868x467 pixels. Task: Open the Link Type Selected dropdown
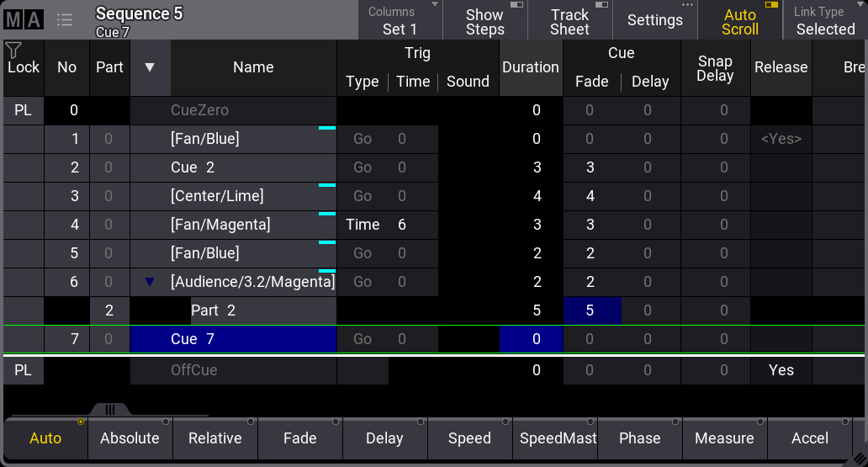(x=824, y=21)
